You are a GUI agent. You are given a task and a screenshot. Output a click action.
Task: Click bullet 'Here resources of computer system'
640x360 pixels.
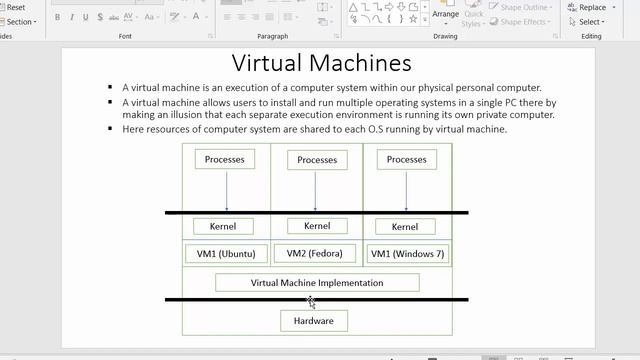[x=314, y=129]
